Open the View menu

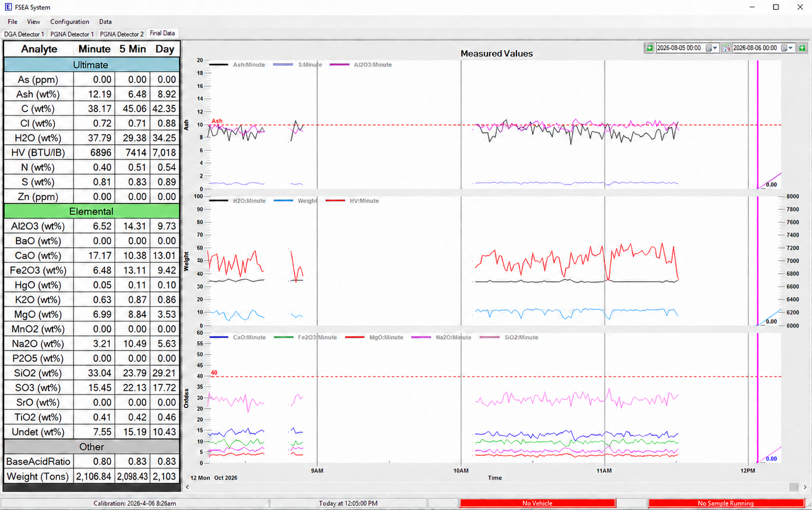pyautogui.click(x=33, y=22)
